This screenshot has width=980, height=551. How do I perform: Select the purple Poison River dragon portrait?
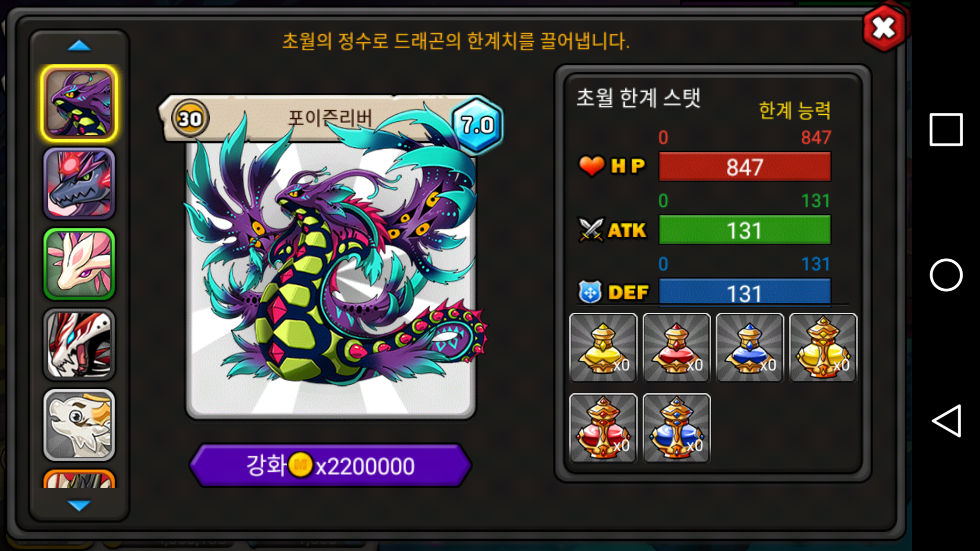point(79,104)
